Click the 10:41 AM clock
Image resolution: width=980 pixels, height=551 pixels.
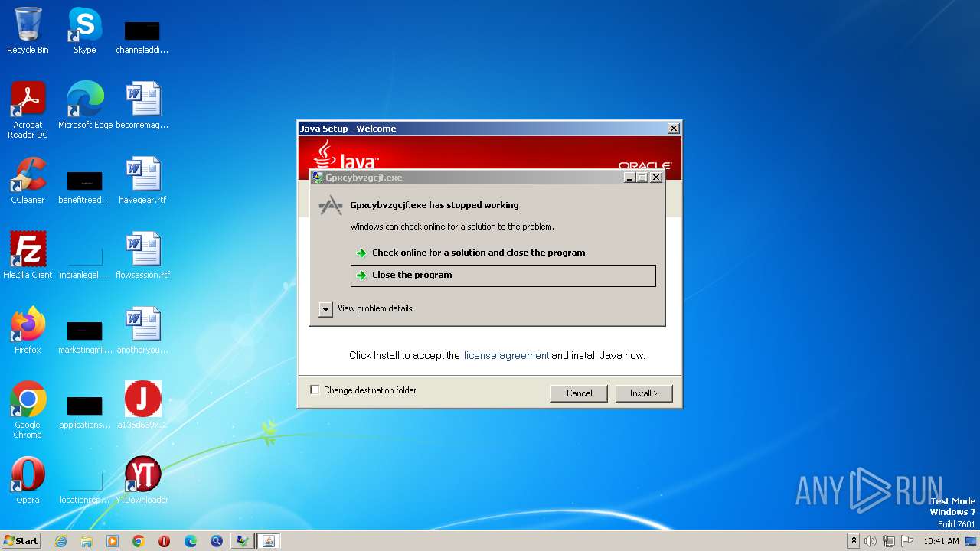coord(941,541)
